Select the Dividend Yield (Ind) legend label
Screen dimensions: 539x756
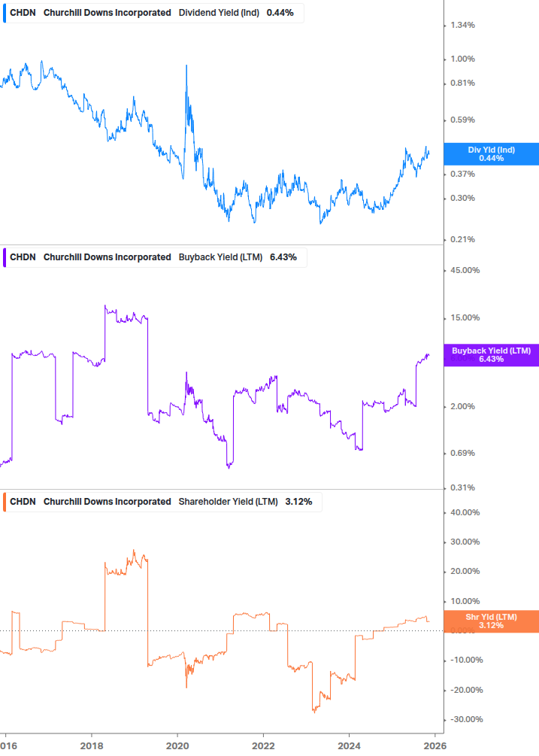219,13
